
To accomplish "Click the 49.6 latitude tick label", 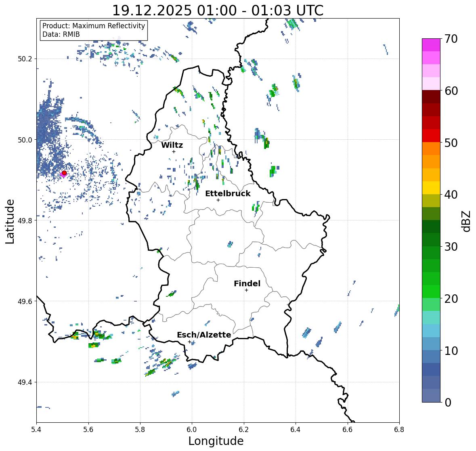I will tap(25, 301).
